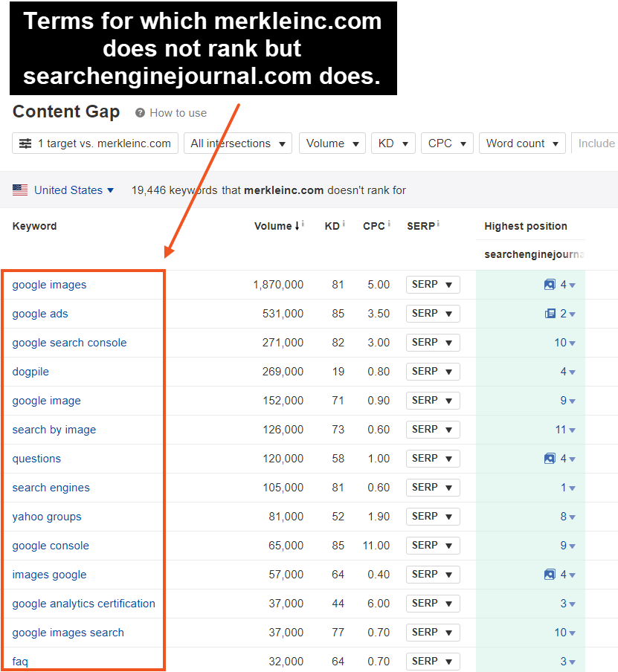Click the image pack icon in google images row

pos(550,285)
